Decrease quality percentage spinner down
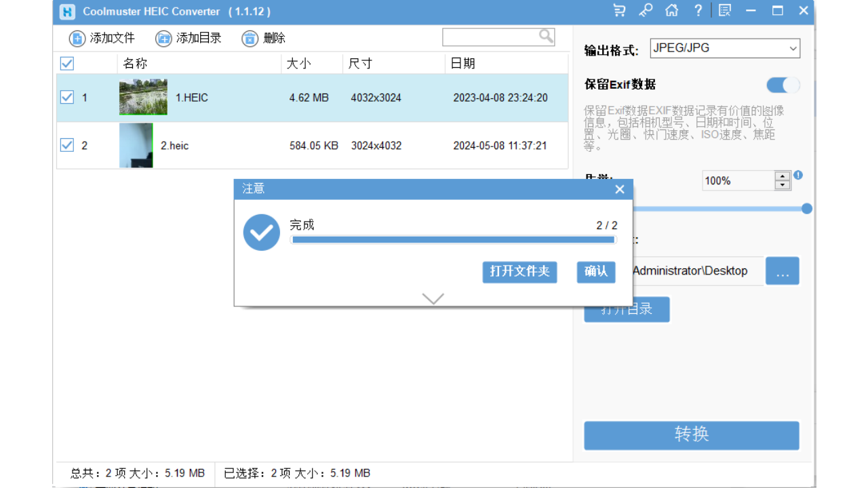 click(783, 185)
